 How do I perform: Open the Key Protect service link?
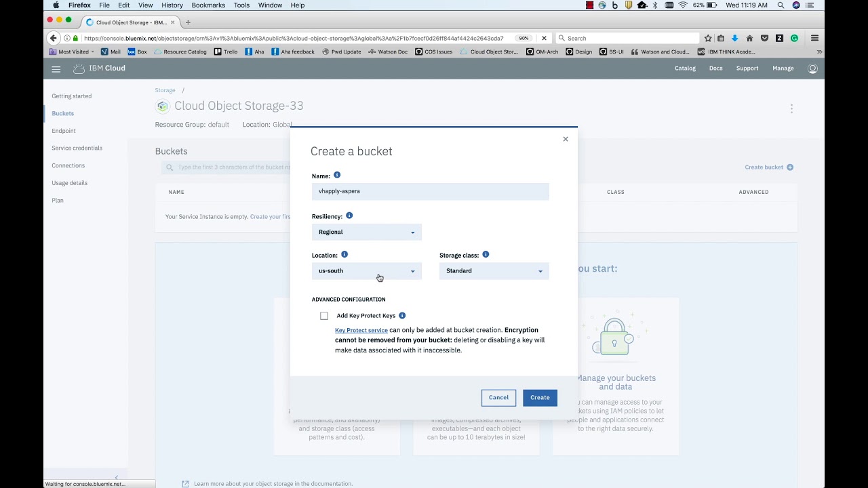click(x=361, y=330)
